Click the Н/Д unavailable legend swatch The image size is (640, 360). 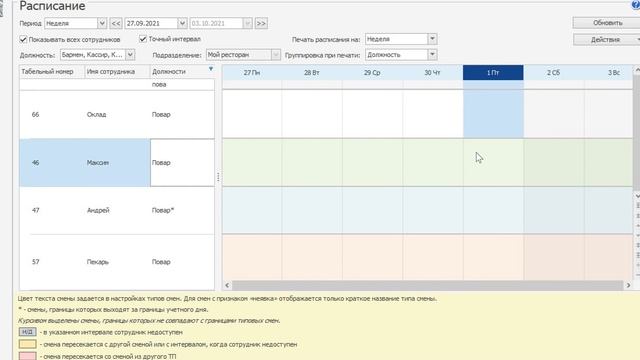27,332
